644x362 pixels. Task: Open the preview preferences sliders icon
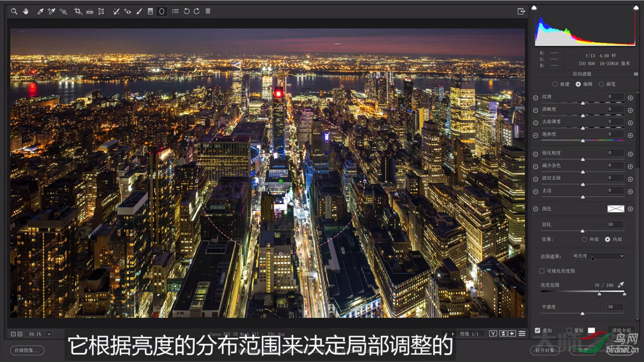[x=522, y=334]
